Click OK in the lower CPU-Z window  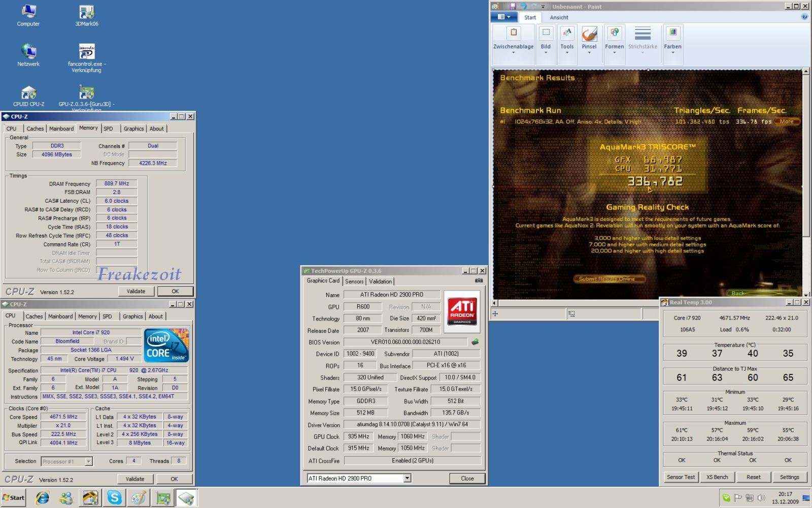[174, 479]
